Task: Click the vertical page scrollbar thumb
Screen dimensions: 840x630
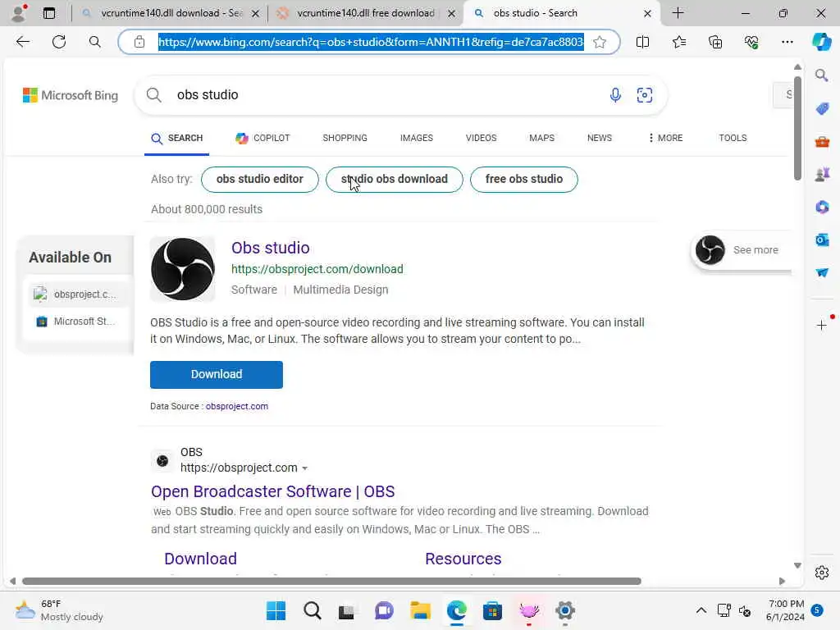Action: tap(797, 128)
